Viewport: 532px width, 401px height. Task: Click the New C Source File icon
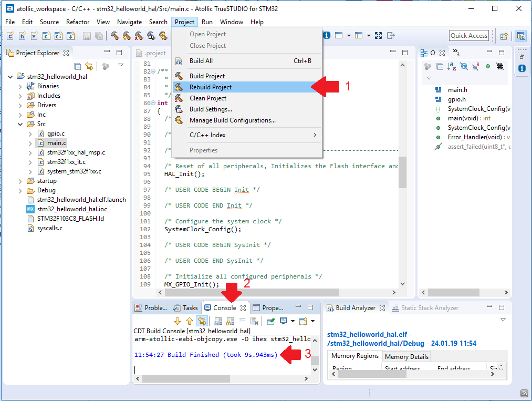(x=10, y=36)
